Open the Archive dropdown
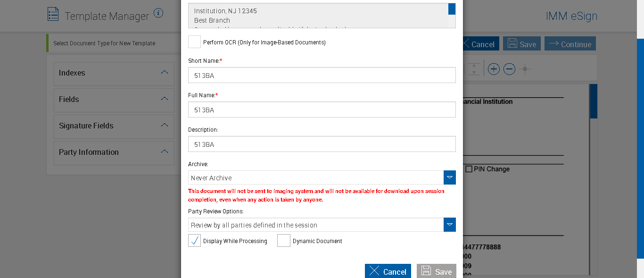Image resolution: width=644 pixels, height=278 pixels. point(450,177)
